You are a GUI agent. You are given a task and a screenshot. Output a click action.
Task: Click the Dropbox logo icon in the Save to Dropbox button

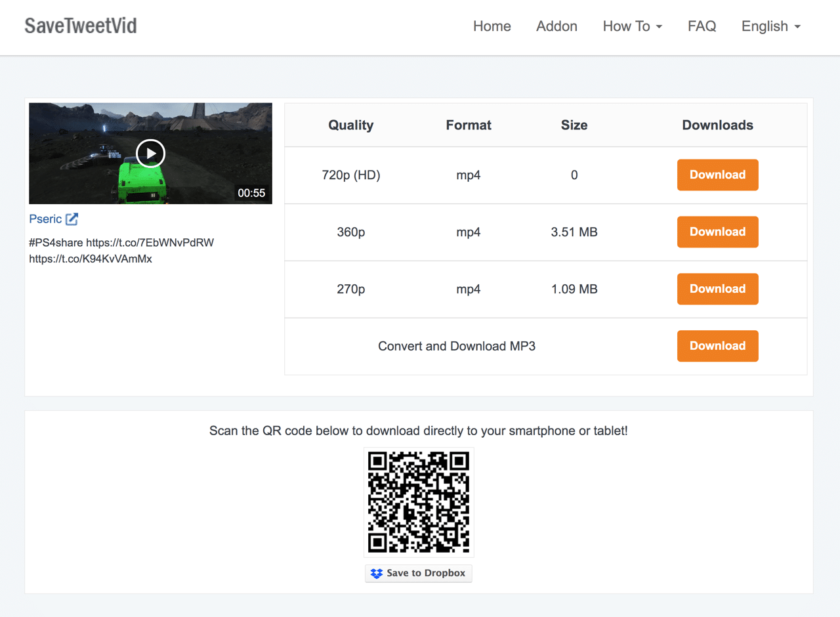pos(376,573)
